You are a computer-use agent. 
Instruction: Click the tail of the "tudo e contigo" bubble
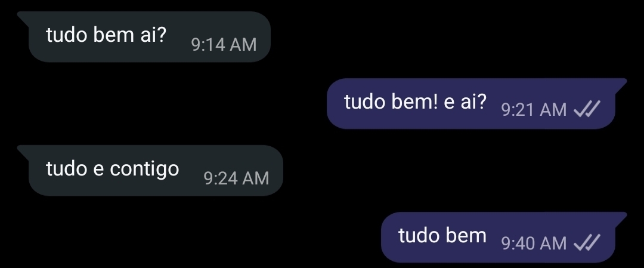pyautogui.click(x=24, y=151)
